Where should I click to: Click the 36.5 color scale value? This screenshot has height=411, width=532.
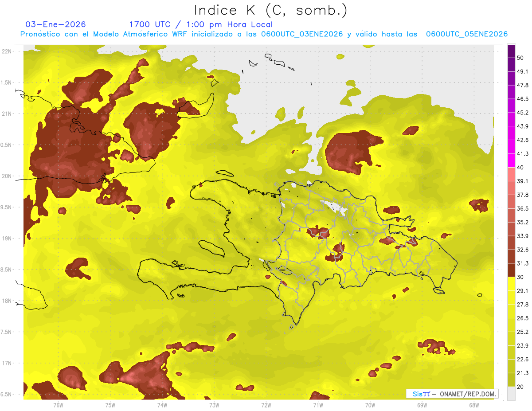523,208
